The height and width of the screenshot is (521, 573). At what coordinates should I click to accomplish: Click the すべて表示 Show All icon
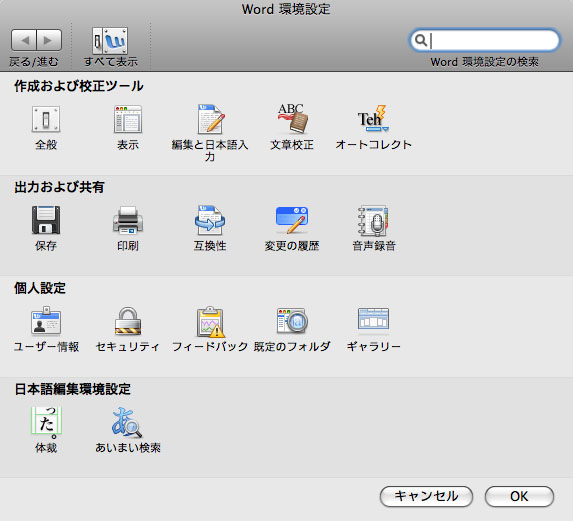click(x=110, y=40)
